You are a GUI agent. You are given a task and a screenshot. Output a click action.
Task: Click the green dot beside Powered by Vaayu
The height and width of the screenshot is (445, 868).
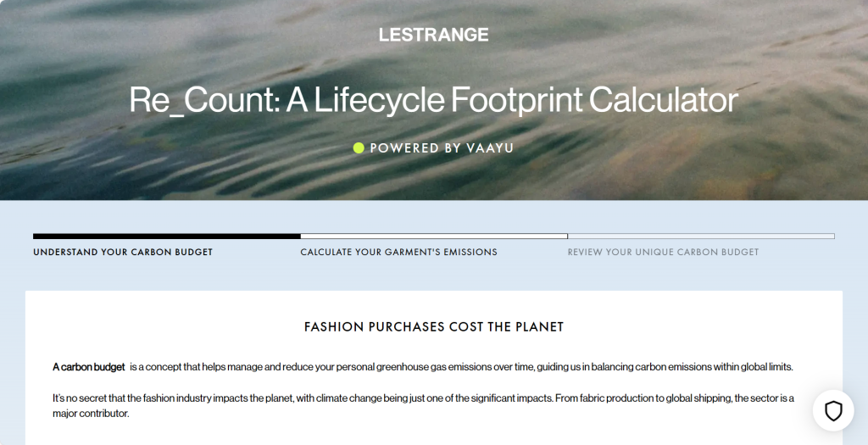point(359,148)
